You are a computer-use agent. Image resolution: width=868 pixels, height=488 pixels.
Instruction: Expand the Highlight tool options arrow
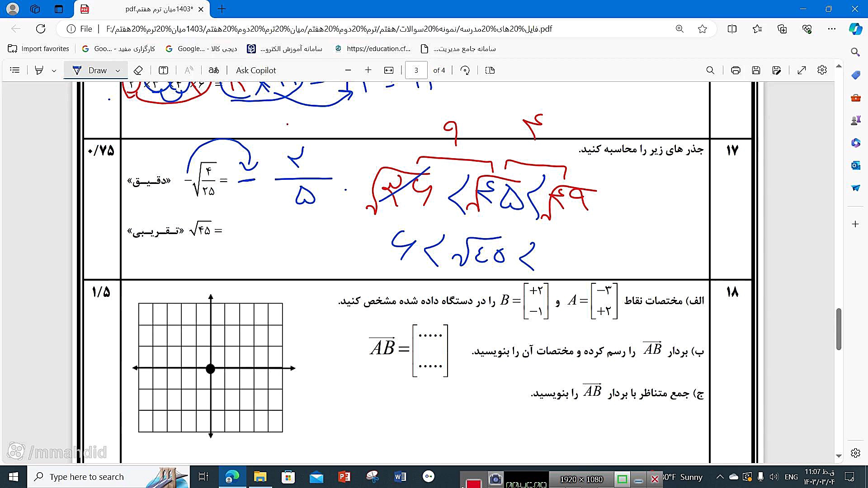click(54, 70)
